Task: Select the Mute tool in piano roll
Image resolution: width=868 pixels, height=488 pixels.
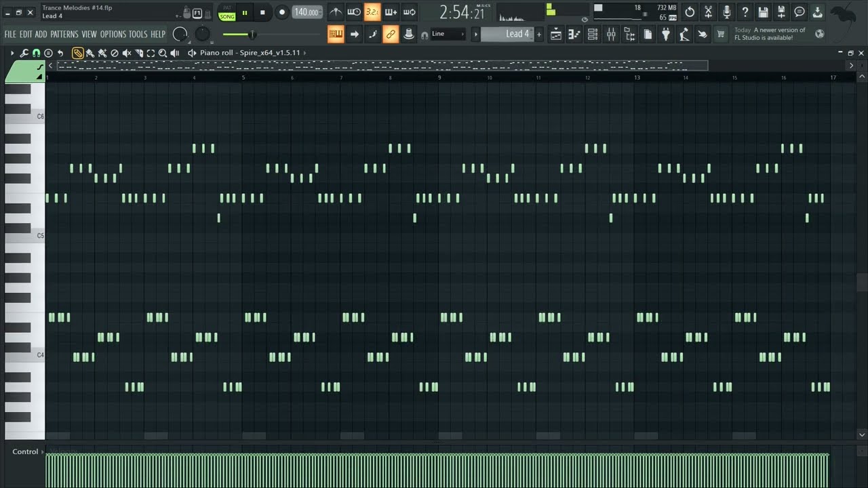Action: pos(126,53)
